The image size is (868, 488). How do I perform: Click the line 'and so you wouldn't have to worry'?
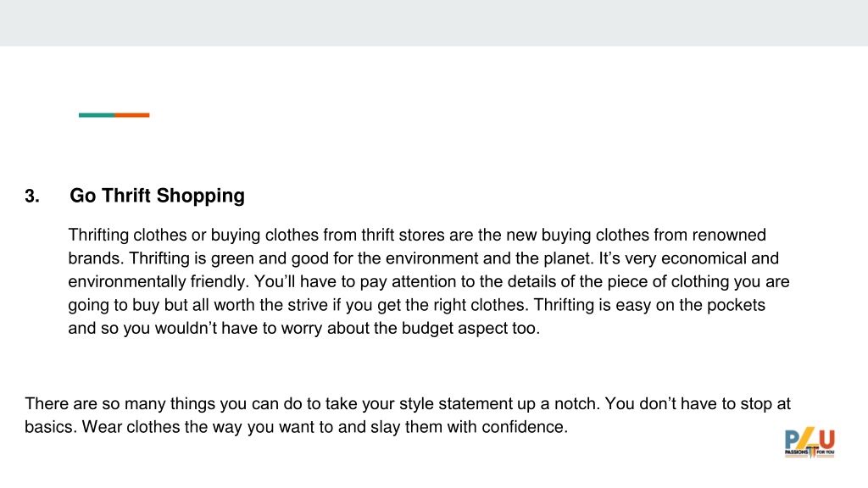click(x=304, y=328)
